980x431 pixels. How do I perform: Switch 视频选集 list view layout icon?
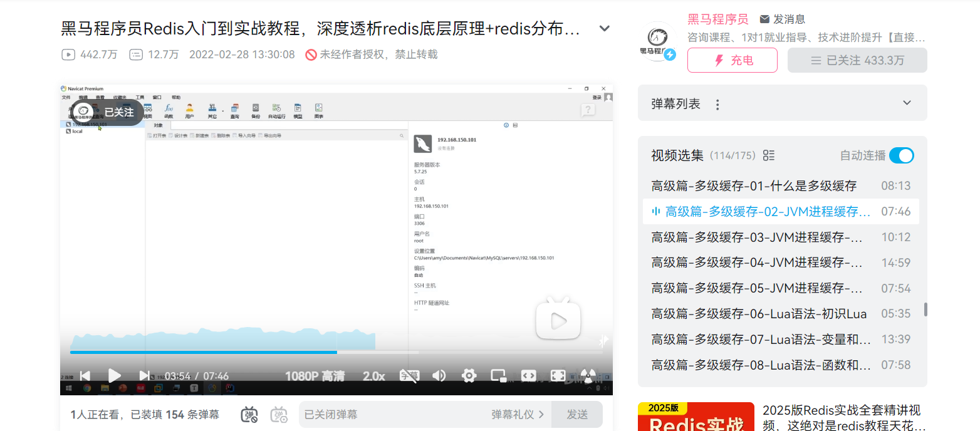[769, 155]
